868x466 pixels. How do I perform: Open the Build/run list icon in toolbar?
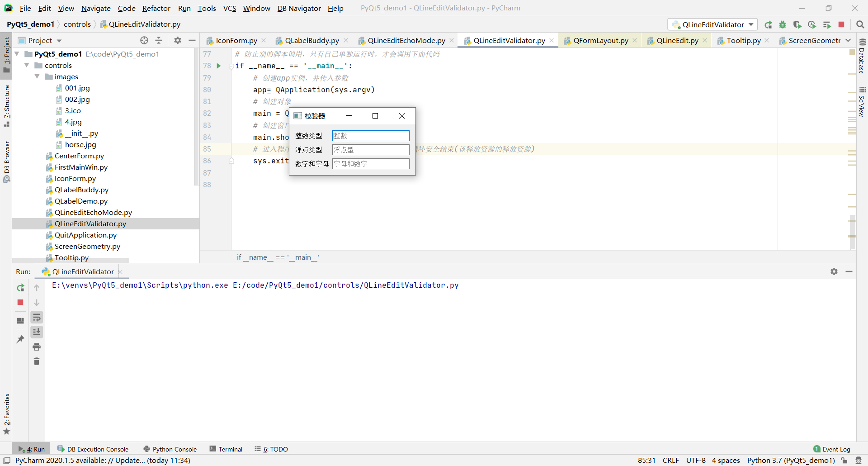pyautogui.click(x=827, y=24)
